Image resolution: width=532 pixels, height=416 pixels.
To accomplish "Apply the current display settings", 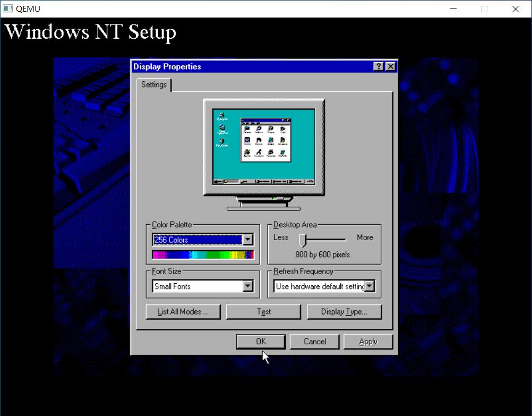I will pos(368,342).
